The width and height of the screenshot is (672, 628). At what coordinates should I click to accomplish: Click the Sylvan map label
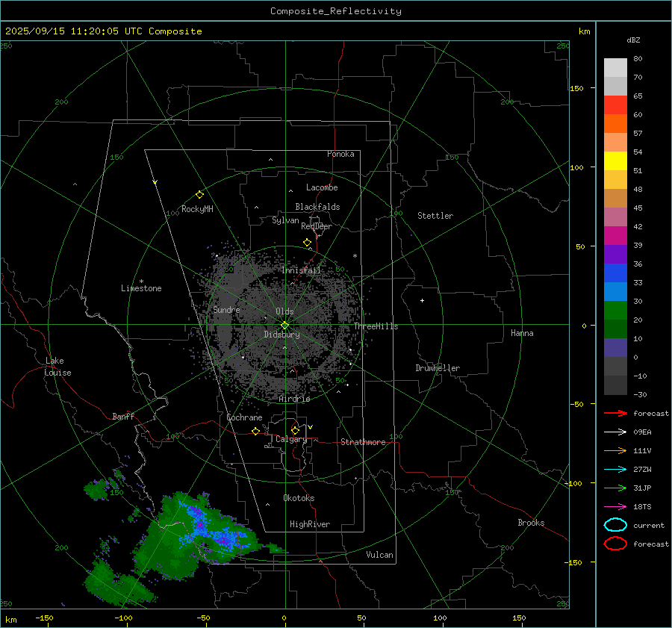285,220
